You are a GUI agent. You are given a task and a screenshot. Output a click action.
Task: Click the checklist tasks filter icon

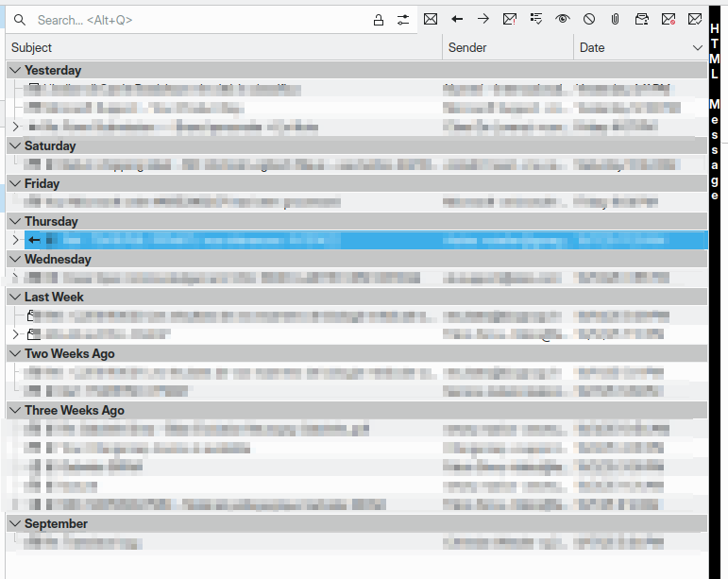[x=536, y=19]
